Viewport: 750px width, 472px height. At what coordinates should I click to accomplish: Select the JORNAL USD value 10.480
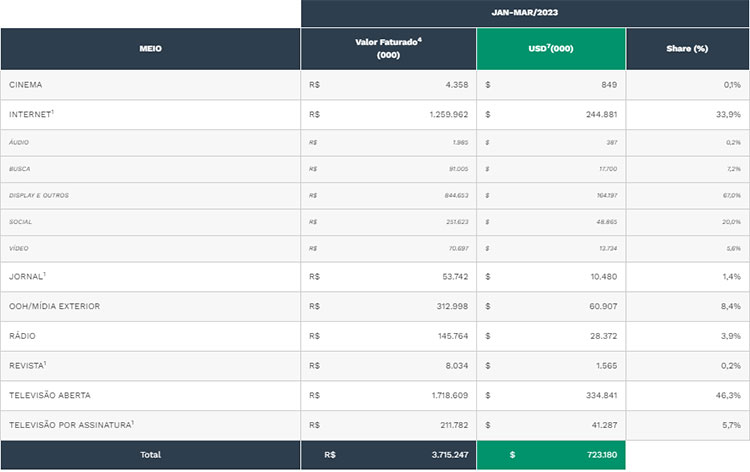pos(604,276)
